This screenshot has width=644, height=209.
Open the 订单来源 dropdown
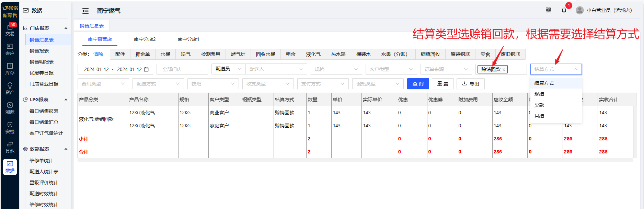(x=446, y=69)
